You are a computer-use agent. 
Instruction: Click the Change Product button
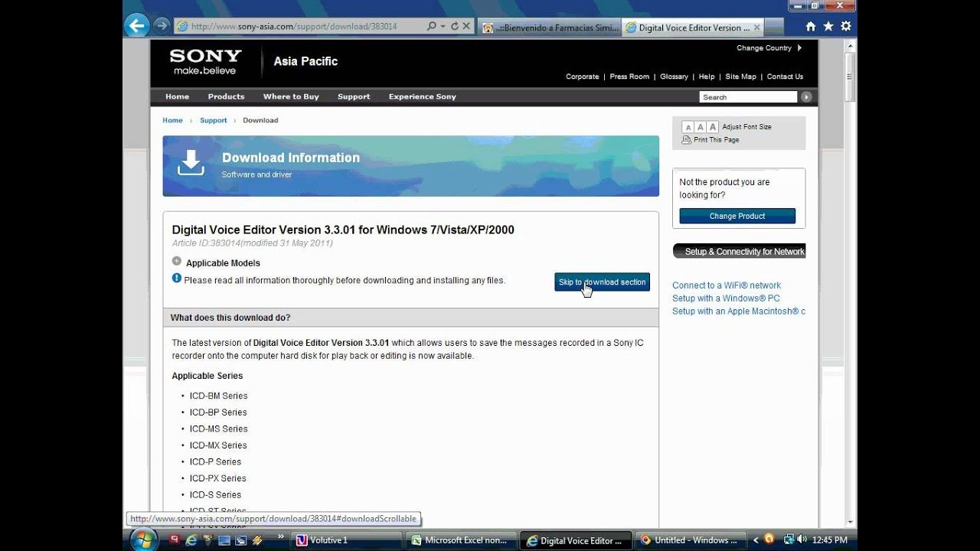tap(737, 216)
